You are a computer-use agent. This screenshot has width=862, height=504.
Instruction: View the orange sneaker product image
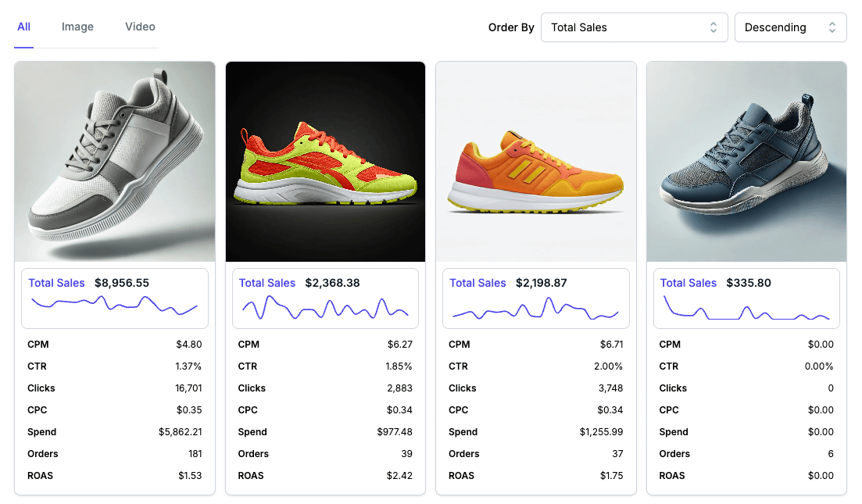click(x=535, y=161)
